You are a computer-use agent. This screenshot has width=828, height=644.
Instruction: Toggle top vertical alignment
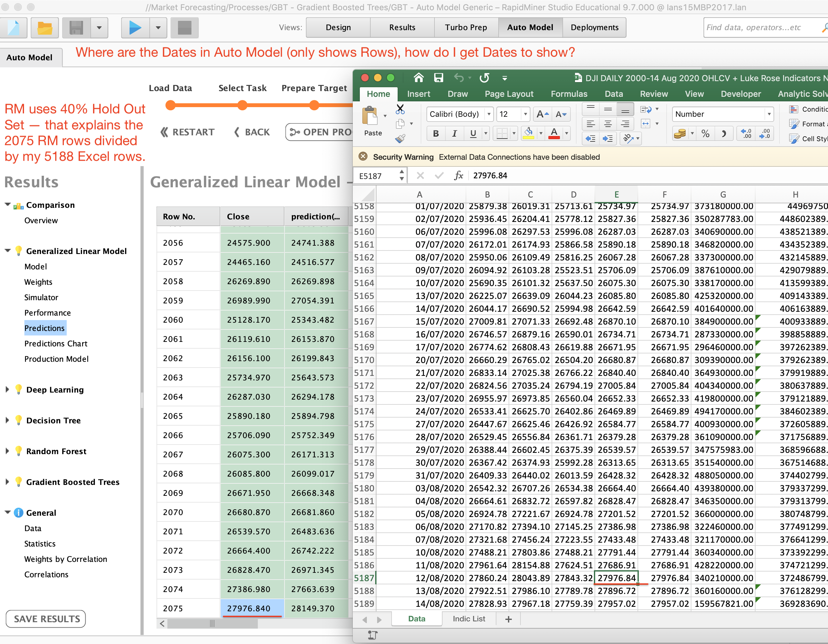coord(591,110)
